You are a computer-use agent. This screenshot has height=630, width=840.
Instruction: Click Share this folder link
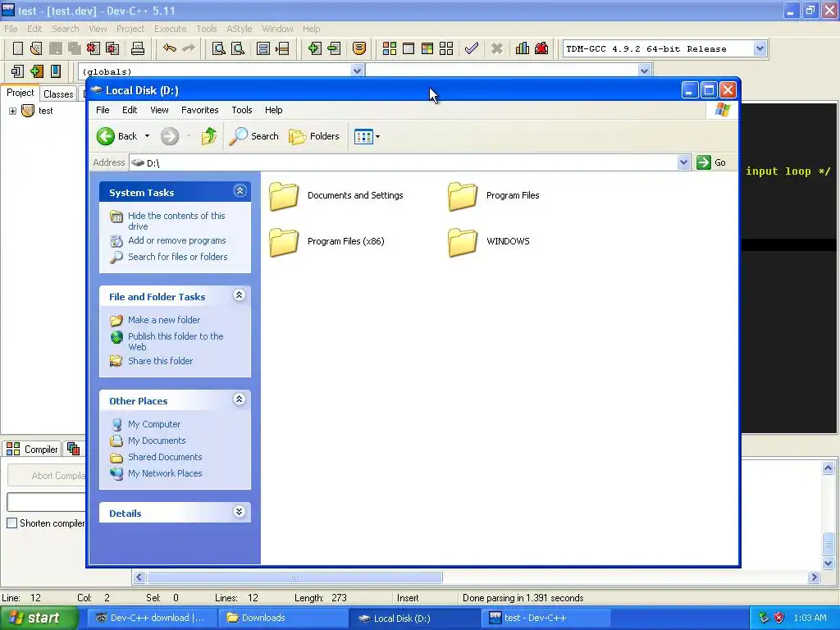coord(160,361)
